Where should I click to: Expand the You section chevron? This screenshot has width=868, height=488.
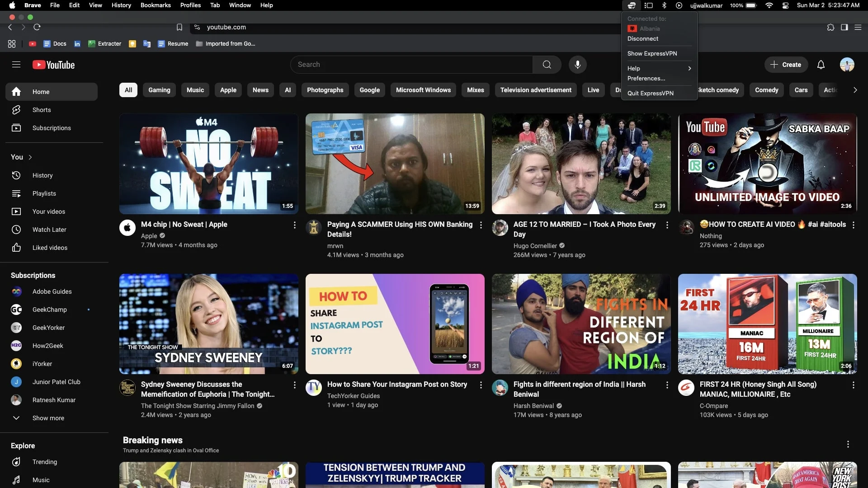point(30,157)
